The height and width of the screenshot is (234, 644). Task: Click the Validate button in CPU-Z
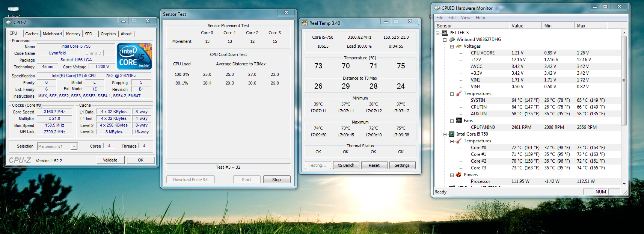[110, 160]
